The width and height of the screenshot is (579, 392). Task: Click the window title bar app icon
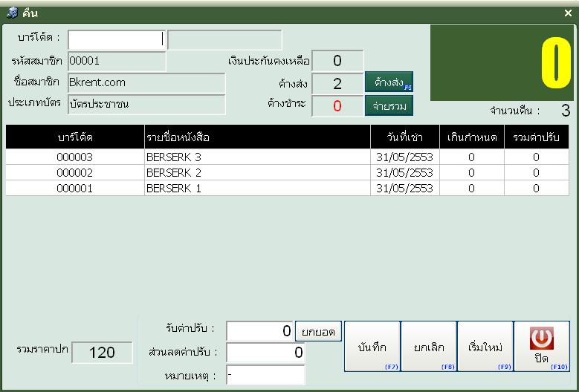tap(10, 13)
